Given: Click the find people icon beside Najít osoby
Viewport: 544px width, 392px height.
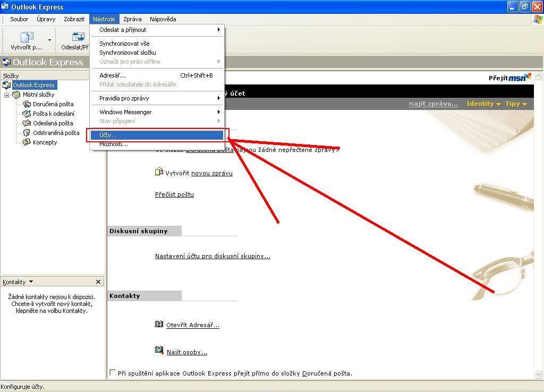Looking at the screenshot, I should click(159, 351).
